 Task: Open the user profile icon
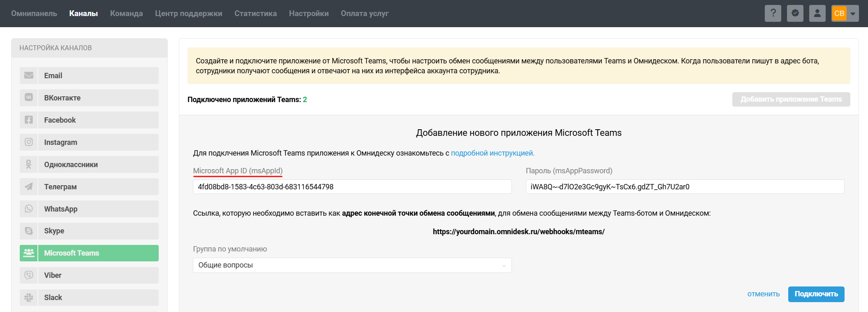point(817,13)
